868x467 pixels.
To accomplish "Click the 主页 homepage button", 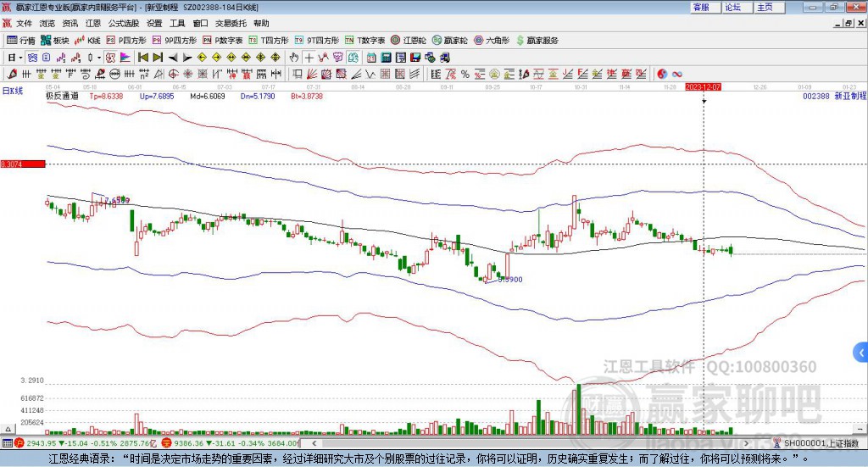I will pyautogui.click(x=769, y=7).
